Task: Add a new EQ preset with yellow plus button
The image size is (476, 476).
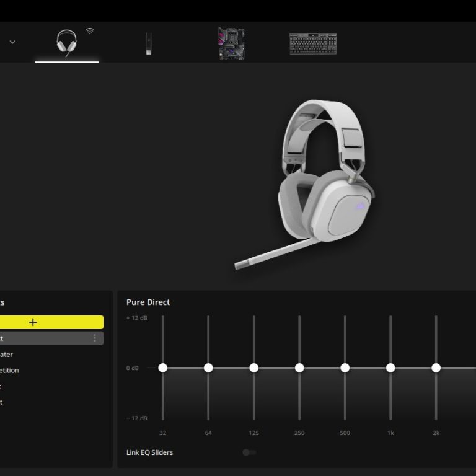Action: (x=33, y=322)
